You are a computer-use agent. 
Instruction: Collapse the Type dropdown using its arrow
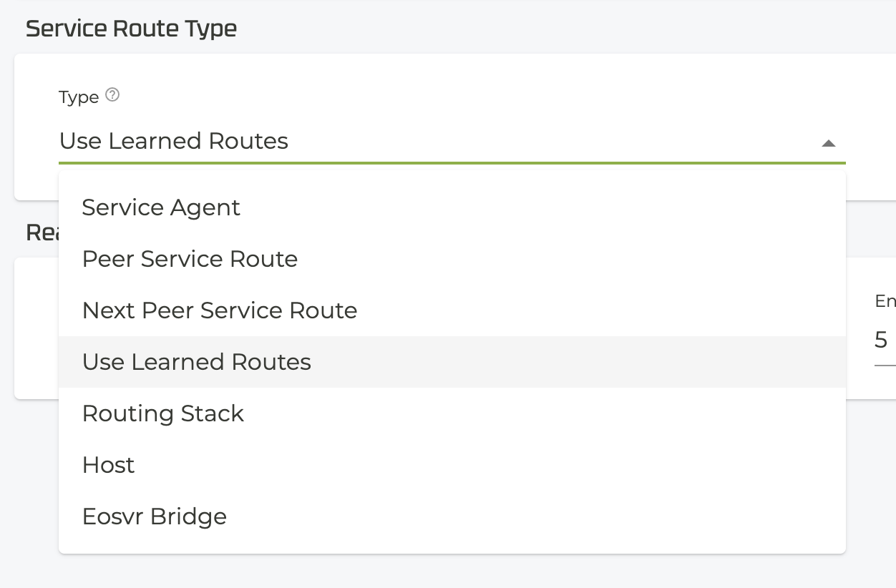[x=829, y=143]
